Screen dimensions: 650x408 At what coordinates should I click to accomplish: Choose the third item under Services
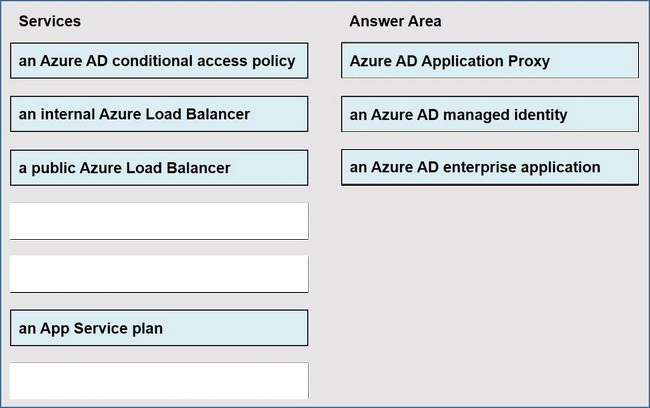tap(159, 168)
